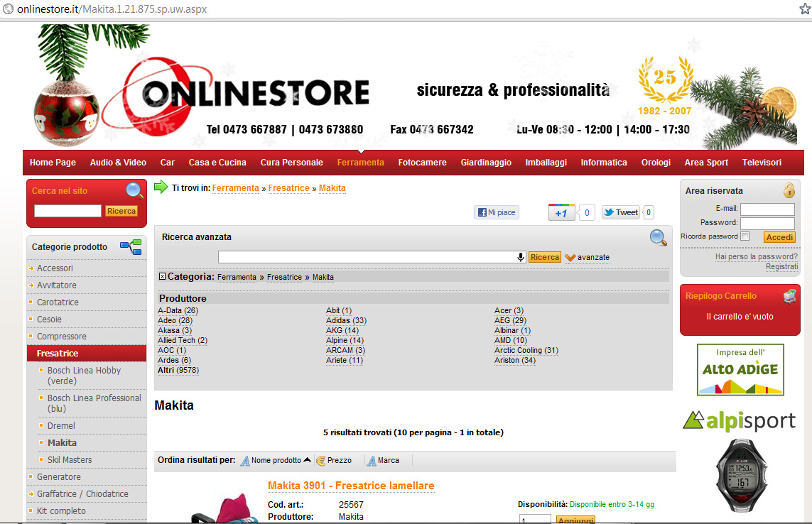
Task: Open Makita 3901 - Fresatrice lamellare product
Action: pyautogui.click(x=351, y=486)
